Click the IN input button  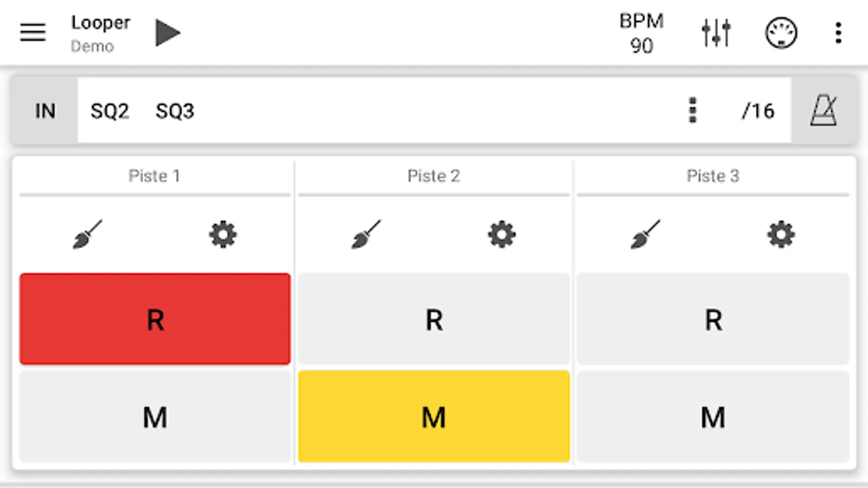coord(45,111)
